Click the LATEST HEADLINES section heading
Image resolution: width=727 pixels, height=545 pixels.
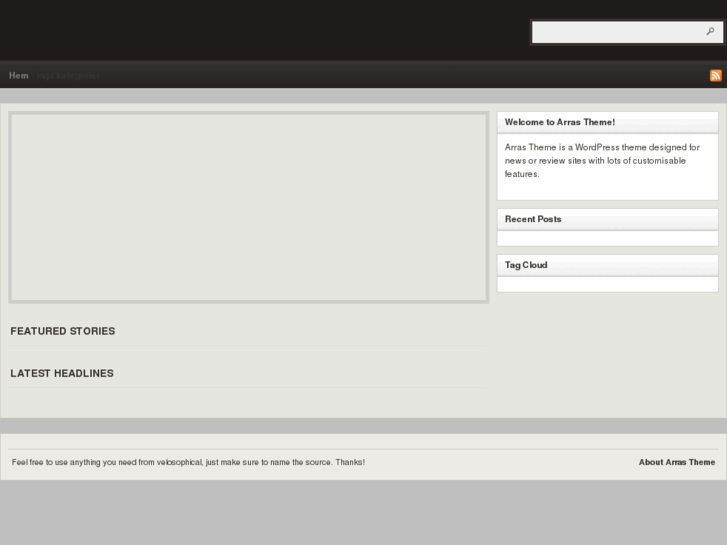coord(62,373)
